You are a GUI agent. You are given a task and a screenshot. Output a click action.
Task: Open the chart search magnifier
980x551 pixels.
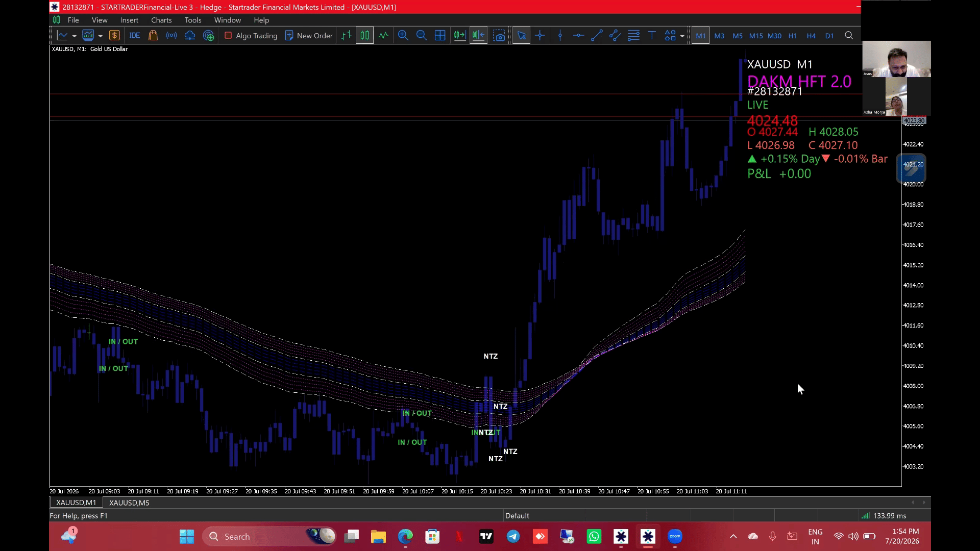coord(849,36)
